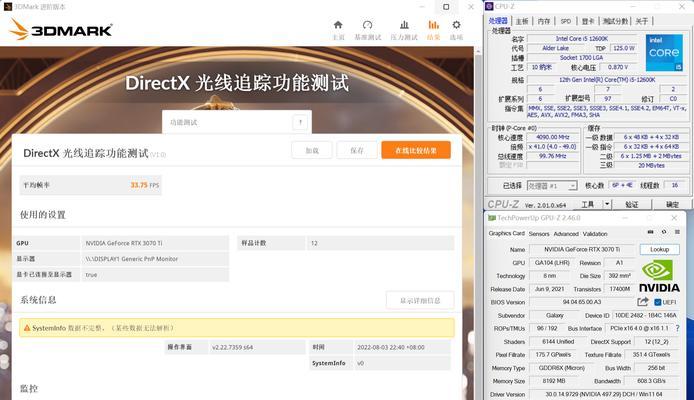Image resolution: width=694 pixels, height=400 pixels.
Task: Click the SystemInfo warning triangle icon
Action: (27, 328)
